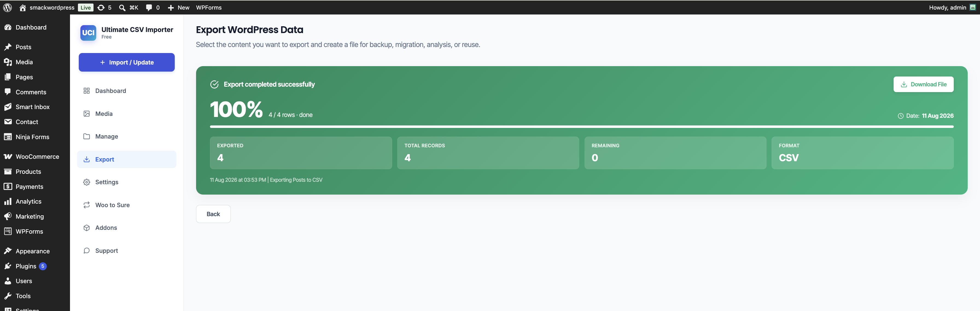Click the Analytics bar chart icon
The image size is (980, 311).
coord(8,201)
